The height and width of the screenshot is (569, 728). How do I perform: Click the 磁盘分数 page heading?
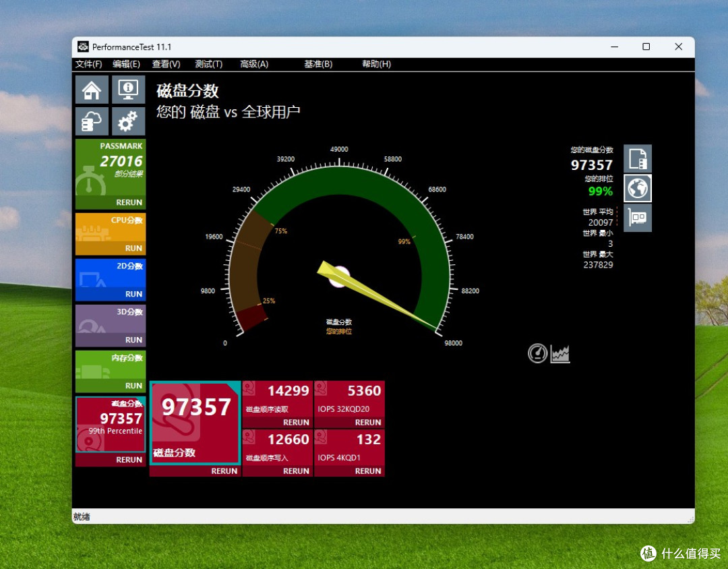click(187, 91)
